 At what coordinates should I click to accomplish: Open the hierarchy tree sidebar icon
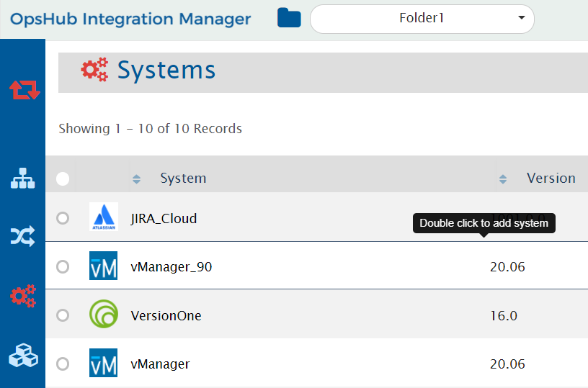pos(22,178)
